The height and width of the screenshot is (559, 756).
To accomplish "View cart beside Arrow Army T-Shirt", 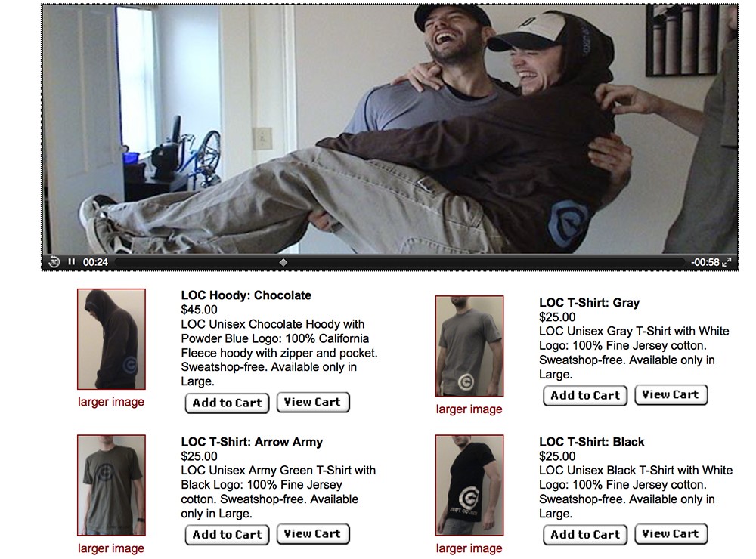I will tap(313, 534).
